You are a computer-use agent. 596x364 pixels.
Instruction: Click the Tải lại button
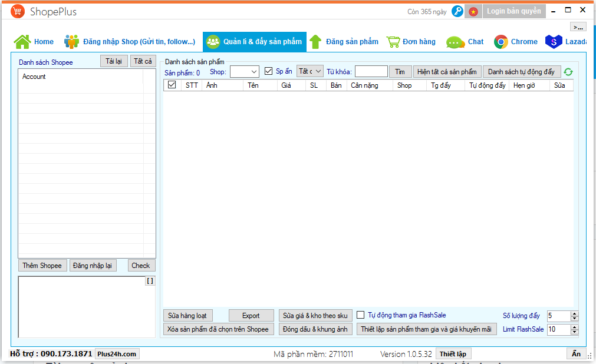(114, 61)
